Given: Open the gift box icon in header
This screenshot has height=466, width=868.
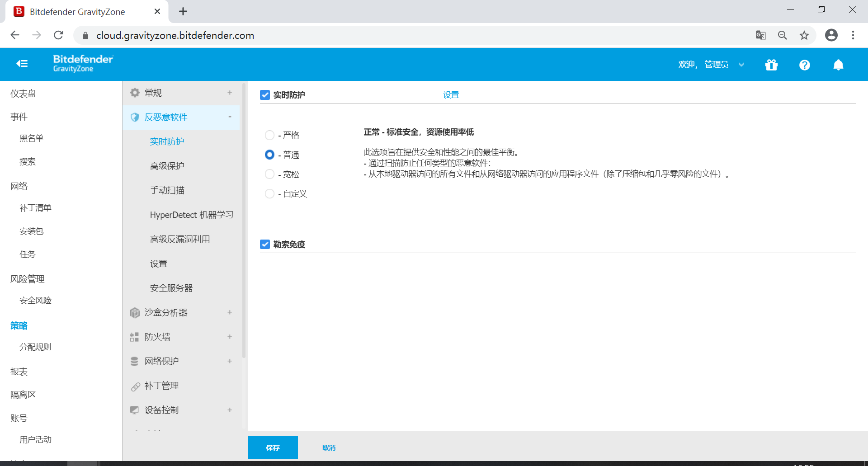Looking at the screenshot, I should coord(771,65).
